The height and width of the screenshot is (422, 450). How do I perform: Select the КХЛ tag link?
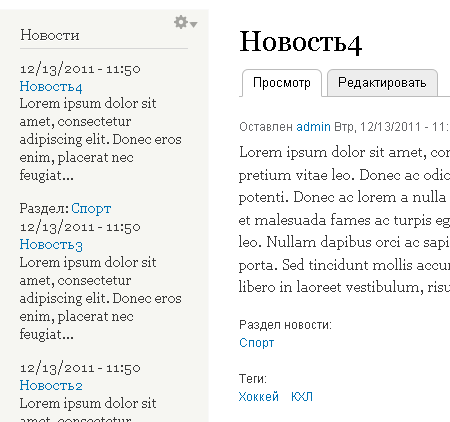click(x=302, y=397)
